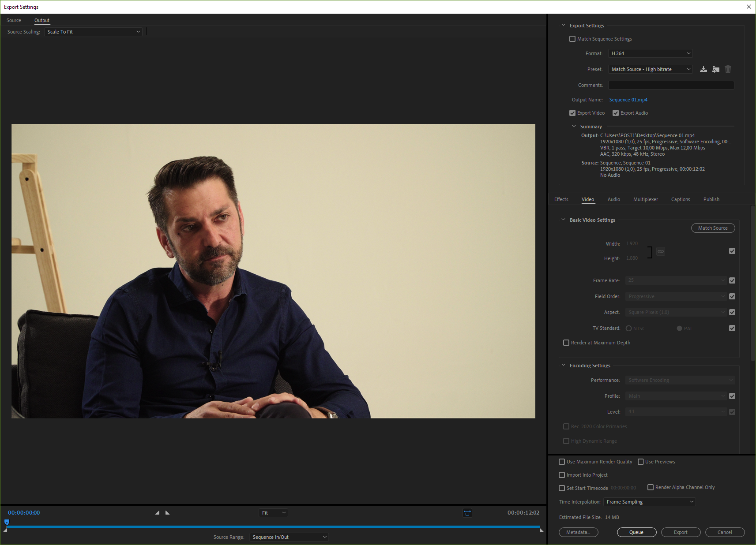The height and width of the screenshot is (545, 756).
Task: Close the Export Settings window
Action: [x=748, y=7]
